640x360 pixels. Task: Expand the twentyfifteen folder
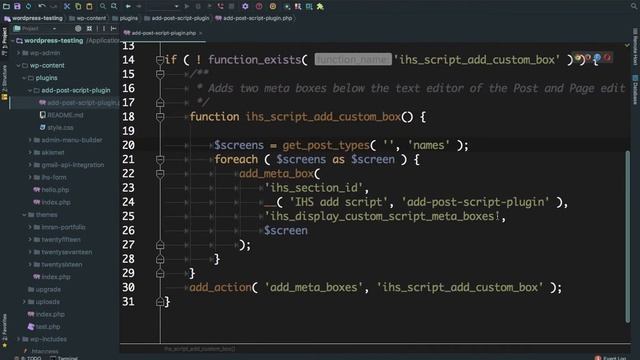(30, 240)
